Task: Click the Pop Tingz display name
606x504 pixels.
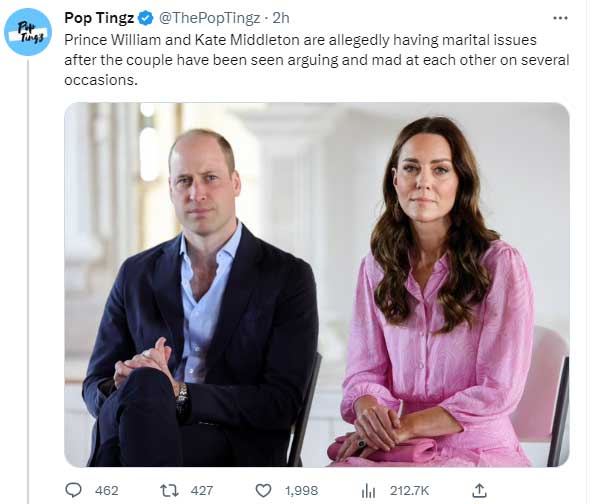Action: pos(99,18)
